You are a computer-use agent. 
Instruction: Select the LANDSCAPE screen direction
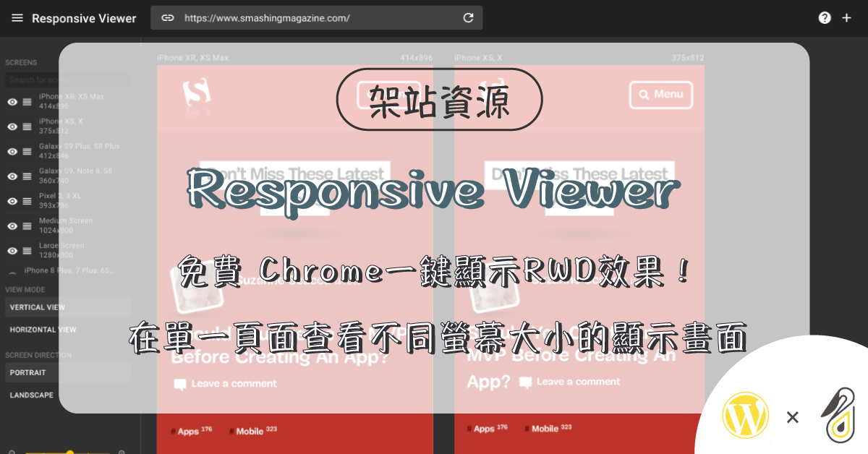[x=32, y=395]
